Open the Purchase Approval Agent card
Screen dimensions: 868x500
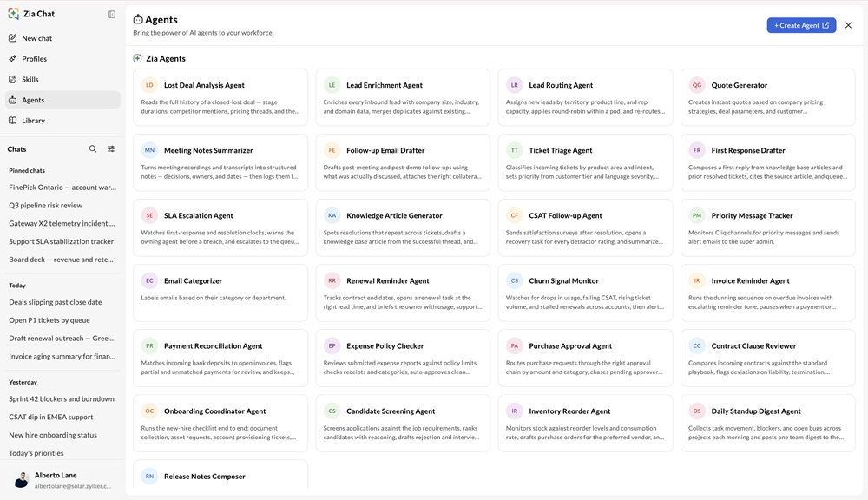point(585,358)
